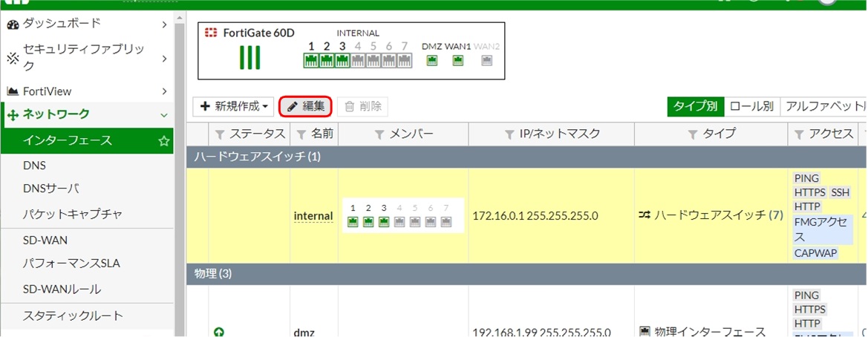
Task: Click the WAN2 port icon on faceplate
Action: click(486, 61)
